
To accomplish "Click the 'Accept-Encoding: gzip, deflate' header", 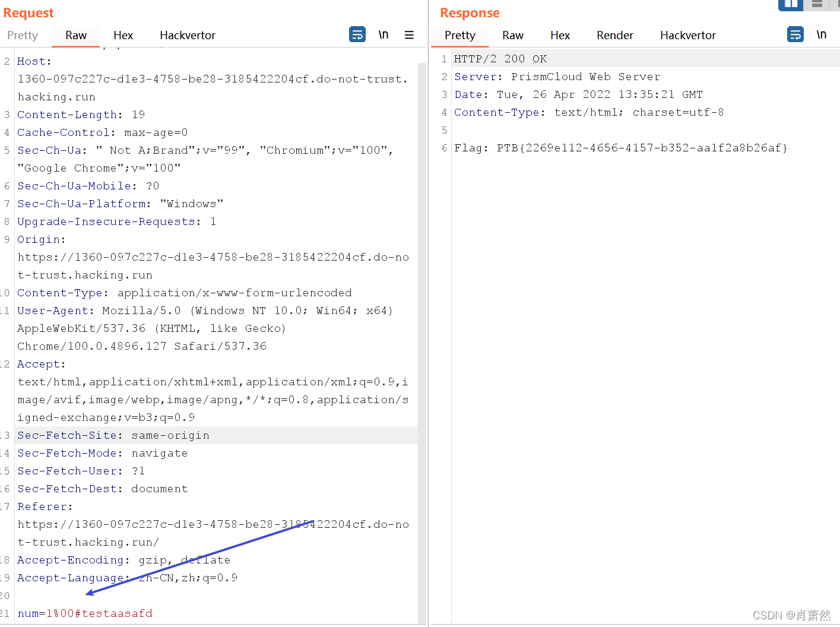I will (123, 560).
